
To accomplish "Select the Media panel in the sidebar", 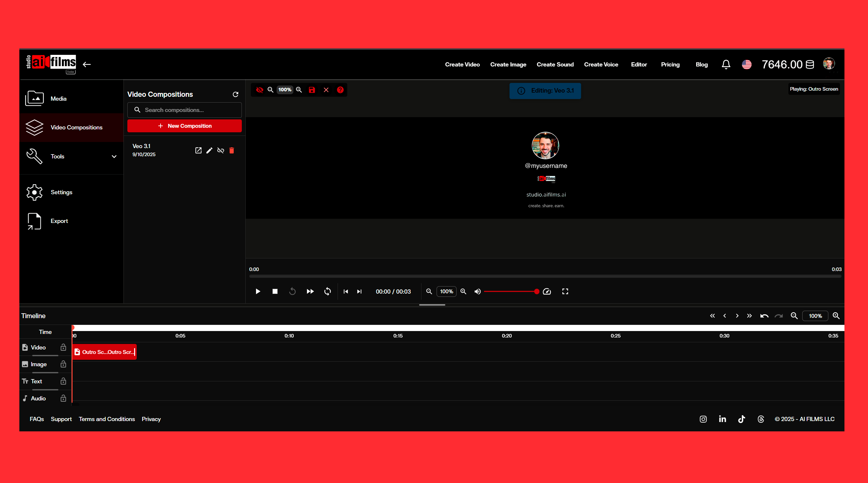I will click(x=59, y=98).
